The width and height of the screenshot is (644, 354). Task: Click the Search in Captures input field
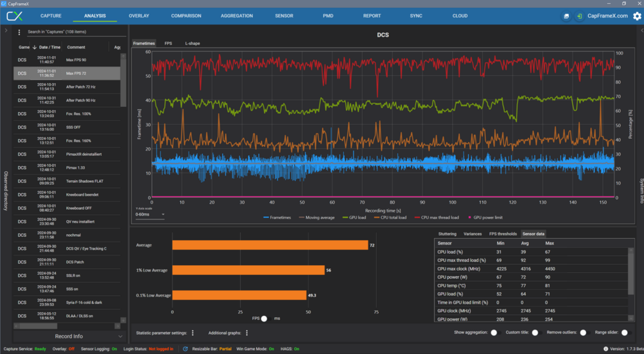click(x=71, y=32)
